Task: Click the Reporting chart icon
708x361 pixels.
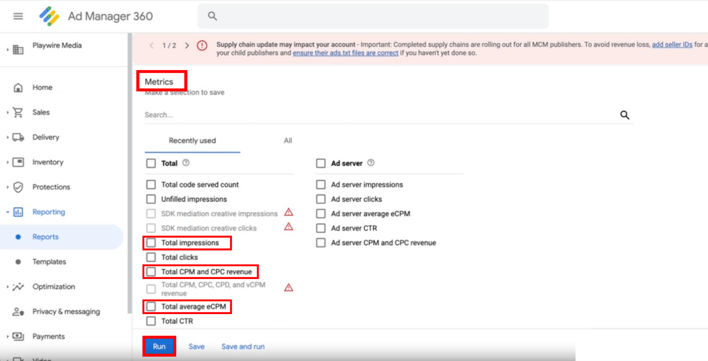Action: click(18, 212)
